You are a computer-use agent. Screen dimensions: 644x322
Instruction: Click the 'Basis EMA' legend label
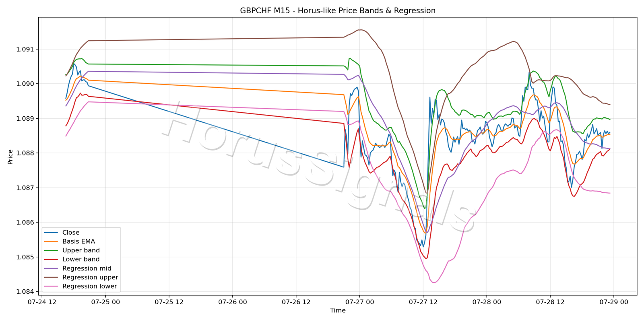click(x=78, y=242)
